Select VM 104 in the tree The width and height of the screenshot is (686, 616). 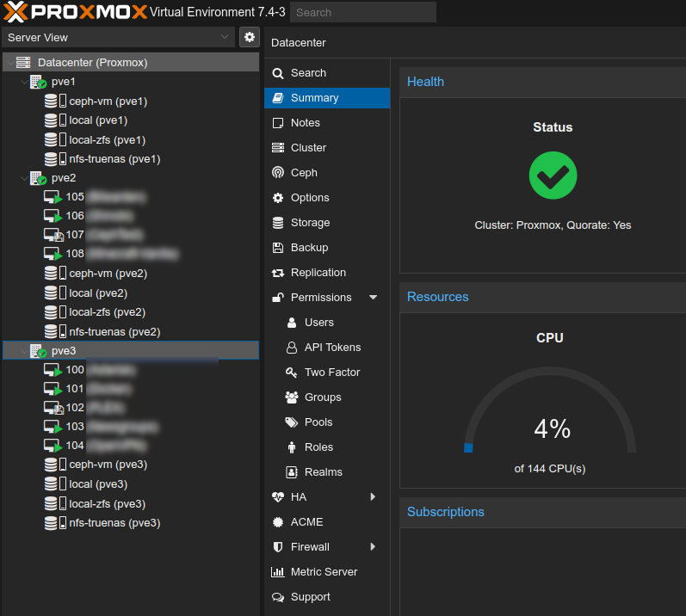click(131, 446)
